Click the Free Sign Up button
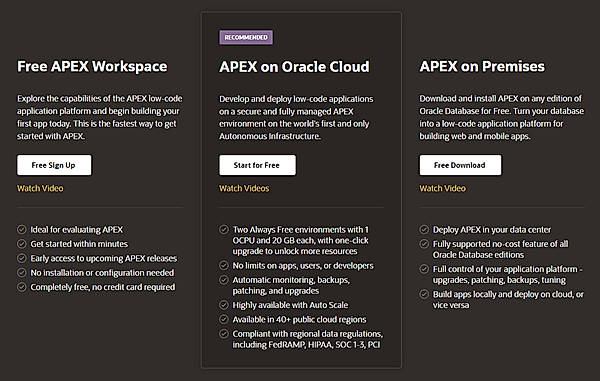This screenshot has width=600, height=381. pyautogui.click(x=54, y=165)
